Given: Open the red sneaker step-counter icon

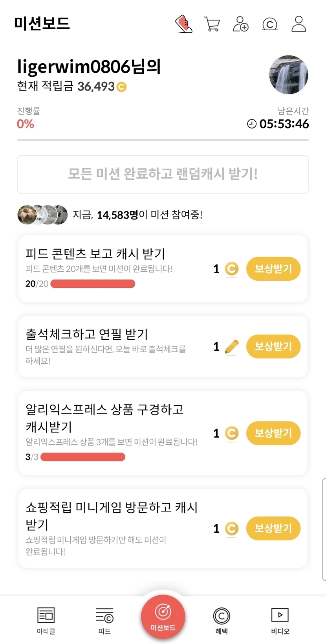Looking at the screenshot, I should tap(183, 24).
